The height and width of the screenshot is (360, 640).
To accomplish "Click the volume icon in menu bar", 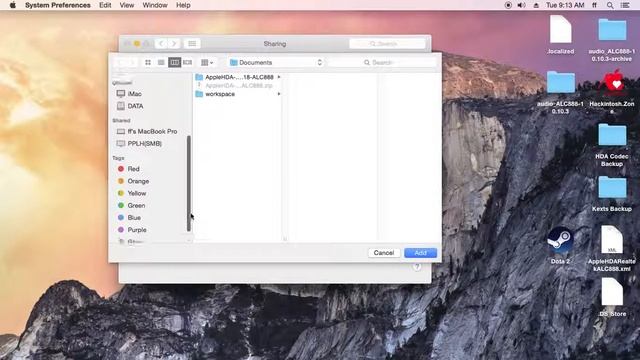I will click(521, 5).
